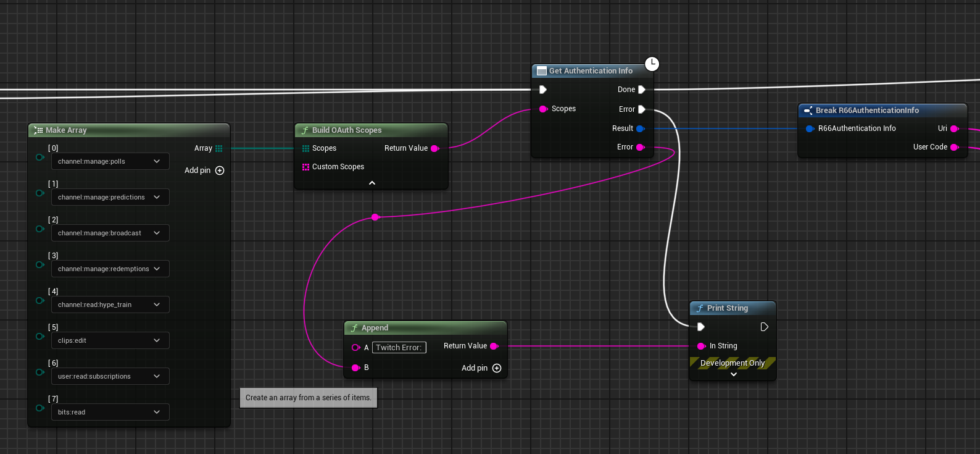Open the channel:manage:redemptions scope dropdown
The image size is (980, 454).
110,269
